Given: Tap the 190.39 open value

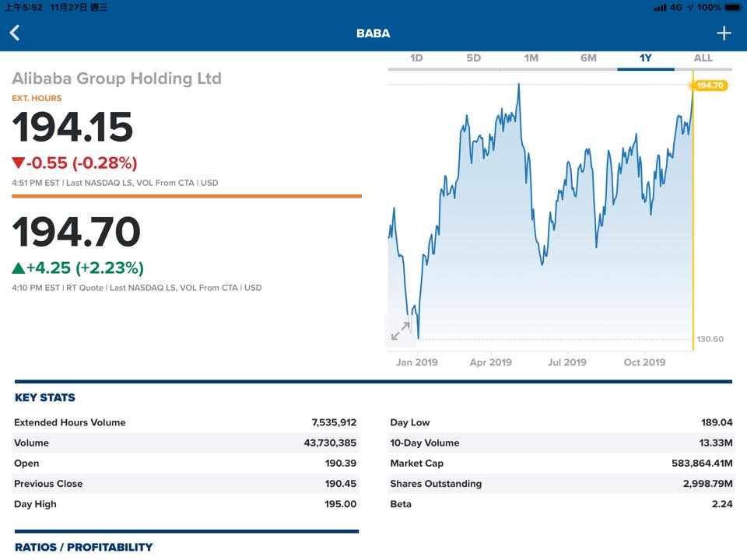Looking at the screenshot, I should (341, 464).
